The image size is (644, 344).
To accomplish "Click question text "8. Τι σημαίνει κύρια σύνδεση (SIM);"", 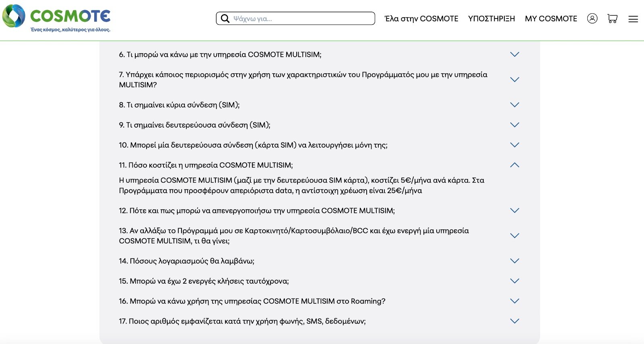I will click(x=179, y=105).
